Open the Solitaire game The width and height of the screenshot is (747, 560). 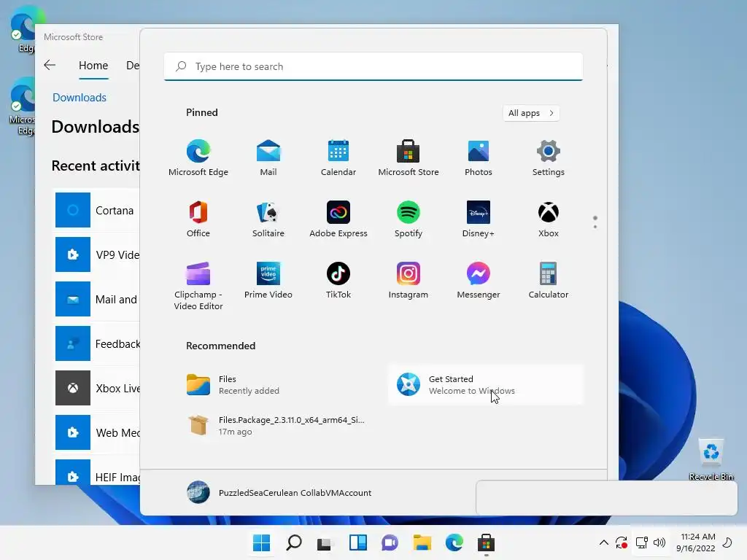pyautogui.click(x=268, y=219)
